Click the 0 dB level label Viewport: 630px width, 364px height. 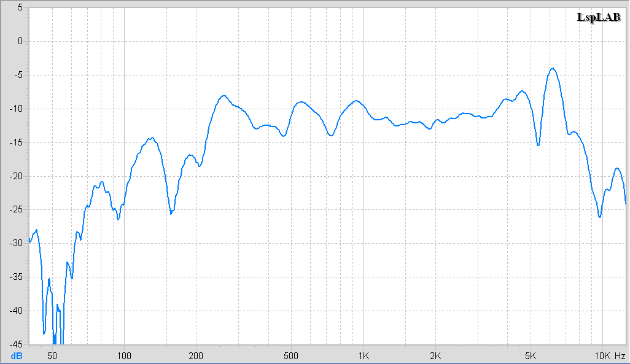point(20,41)
